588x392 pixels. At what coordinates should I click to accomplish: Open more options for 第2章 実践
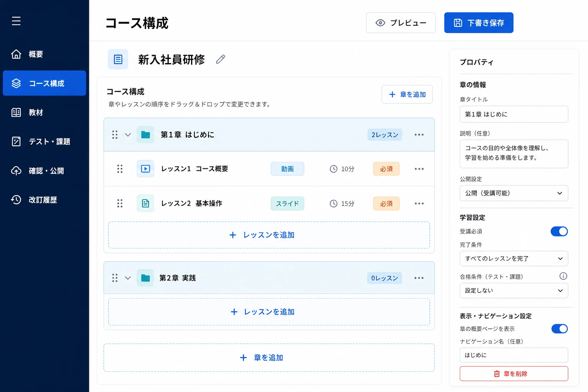(419, 278)
